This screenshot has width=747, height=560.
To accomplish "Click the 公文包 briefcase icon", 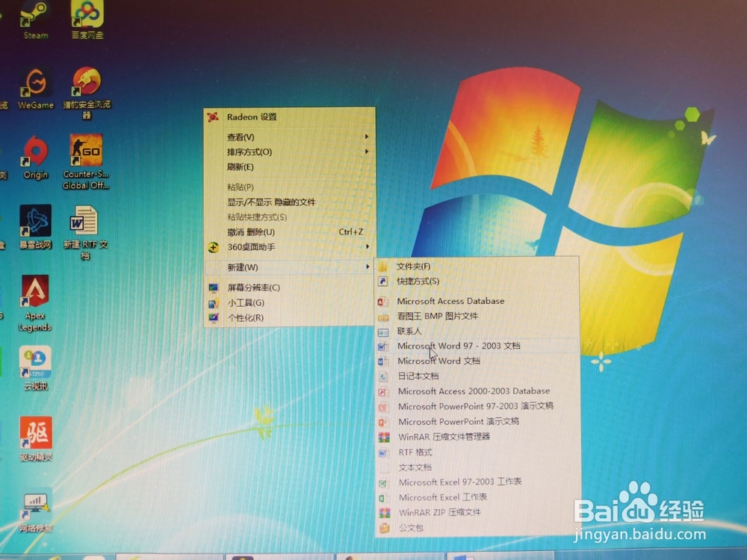I will pyautogui.click(x=385, y=528).
